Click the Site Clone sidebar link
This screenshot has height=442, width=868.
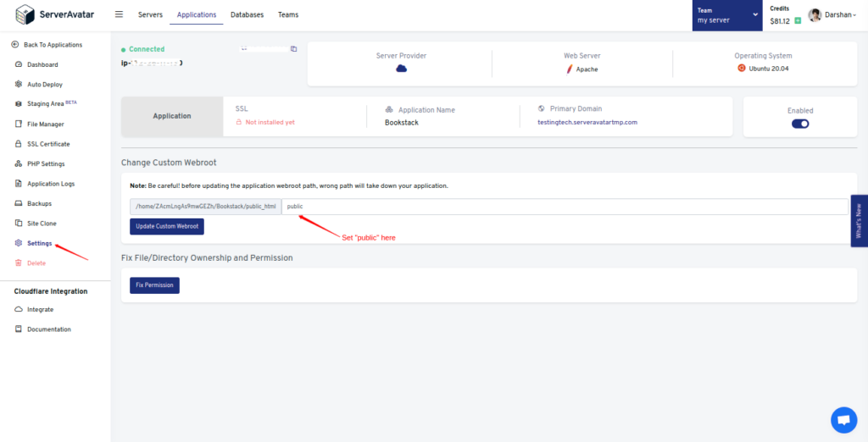pos(42,224)
